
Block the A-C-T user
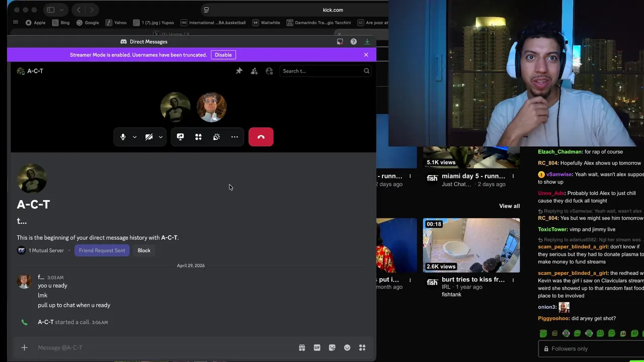click(144, 250)
